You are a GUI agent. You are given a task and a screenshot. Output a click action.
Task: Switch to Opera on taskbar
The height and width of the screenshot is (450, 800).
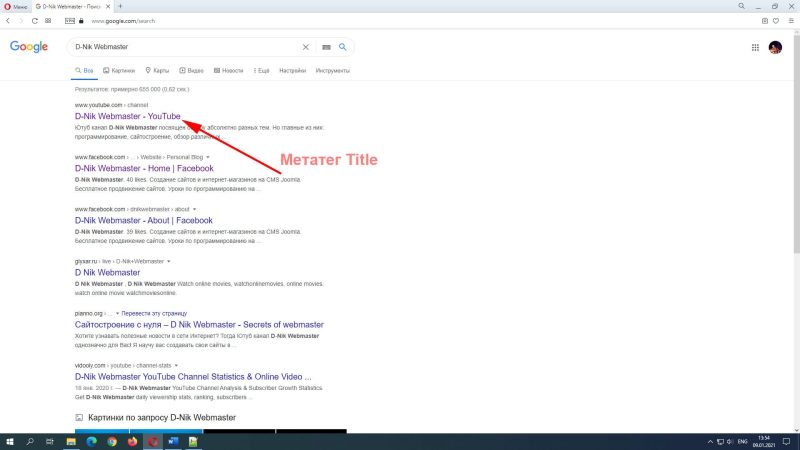pos(153,441)
